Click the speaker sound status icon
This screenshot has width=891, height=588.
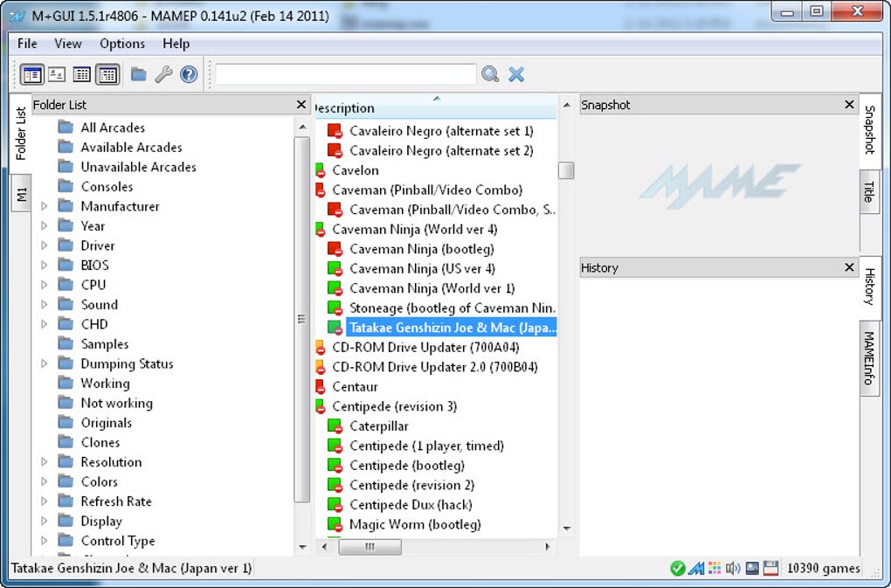[x=733, y=568]
